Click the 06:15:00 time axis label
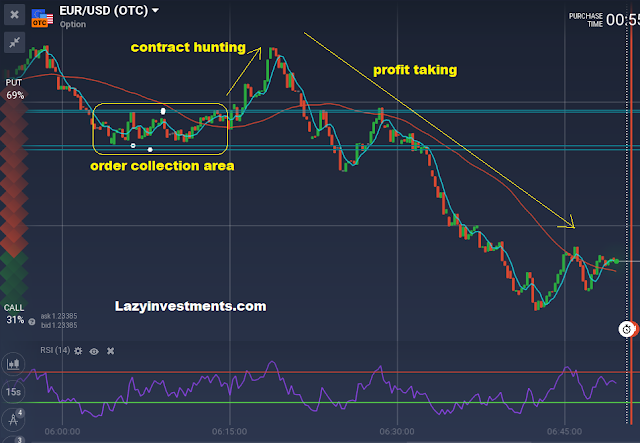Image resolution: width=640 pixels, height=443 pixels. 229,431
